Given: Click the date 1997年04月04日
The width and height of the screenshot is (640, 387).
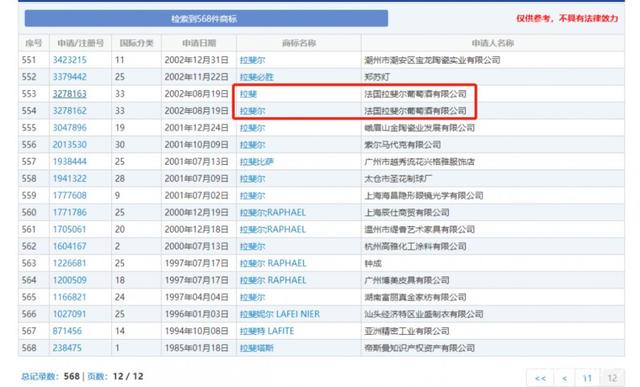Looking at the screenshot, I should click(196, 297).
